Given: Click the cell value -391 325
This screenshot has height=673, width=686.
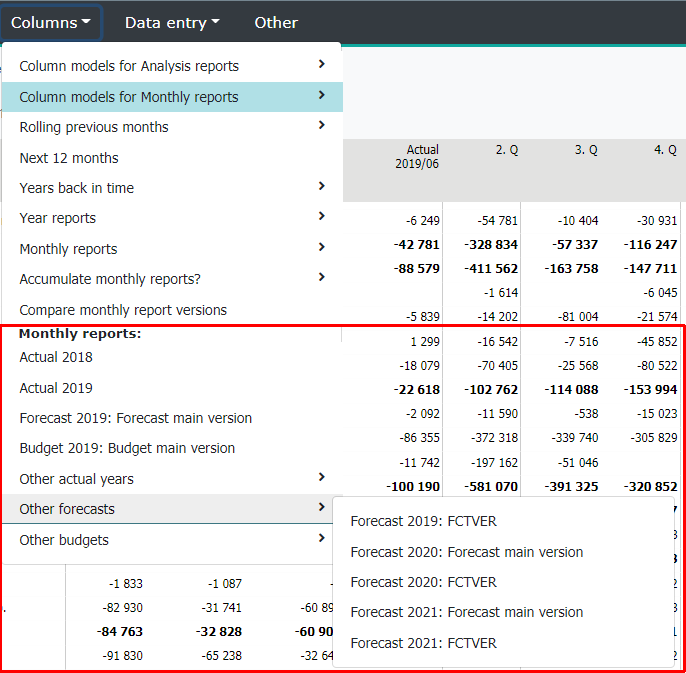Looking at the screenshot, I should point(571,486).
